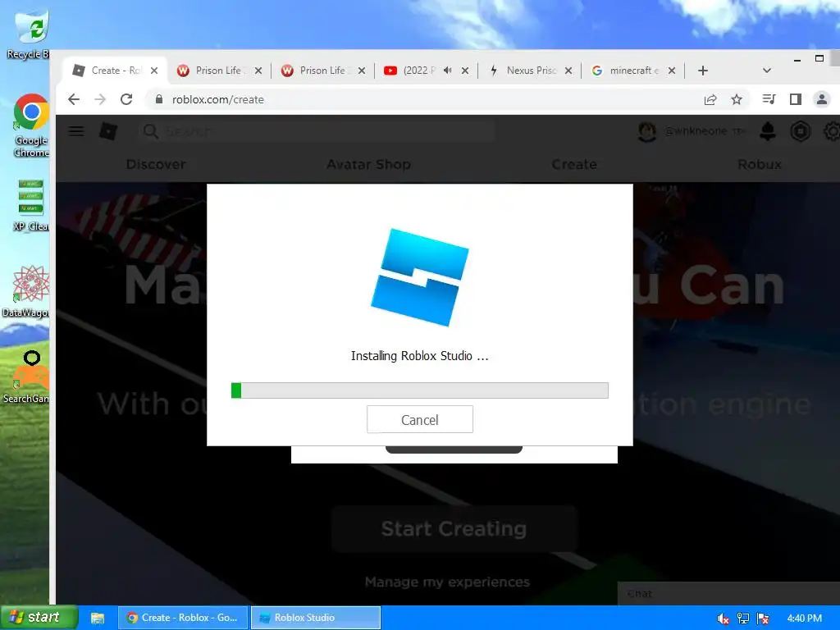The width and height of the screenshot is (840, 630).
Task: Open the Recycle Bin desktop icon
Action: (28, 33)
